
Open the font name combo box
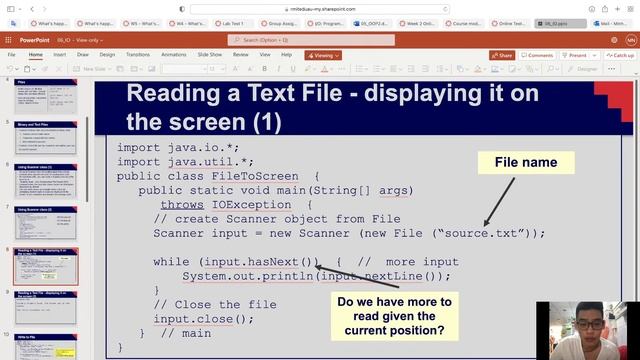click(184, 69)
